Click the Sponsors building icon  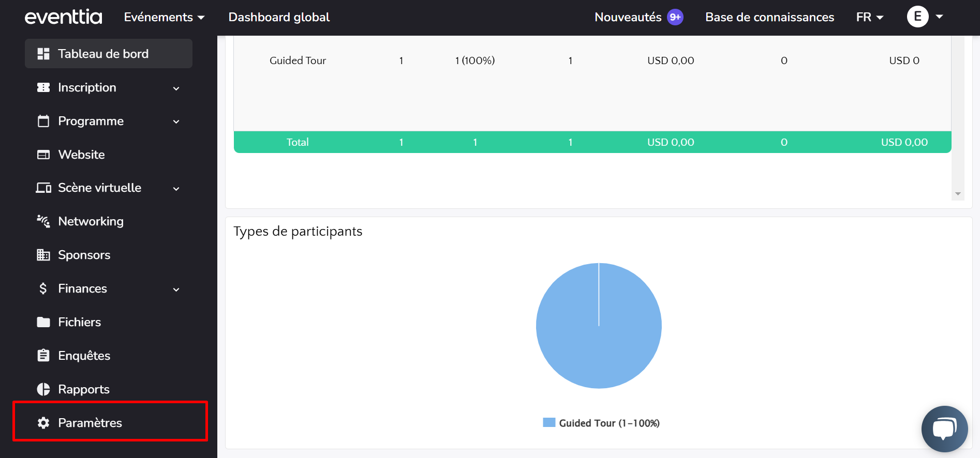tap(43, 255)
